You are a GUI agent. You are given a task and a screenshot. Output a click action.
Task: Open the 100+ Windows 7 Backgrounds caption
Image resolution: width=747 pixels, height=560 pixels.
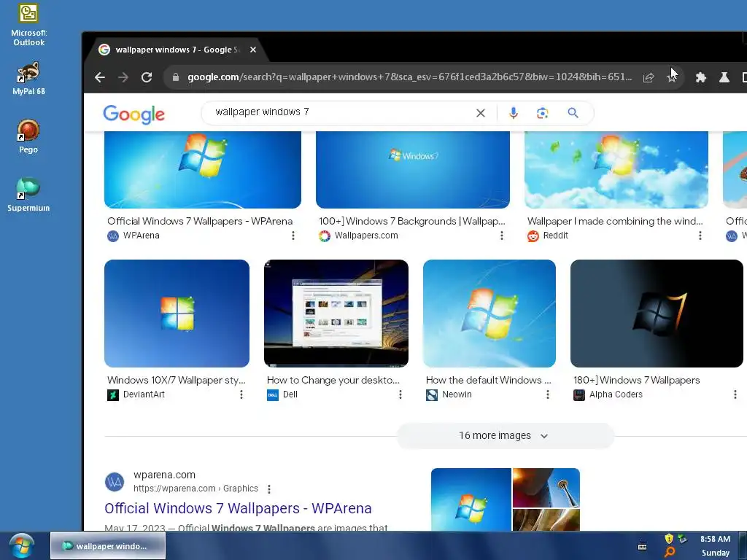[411, 221]
